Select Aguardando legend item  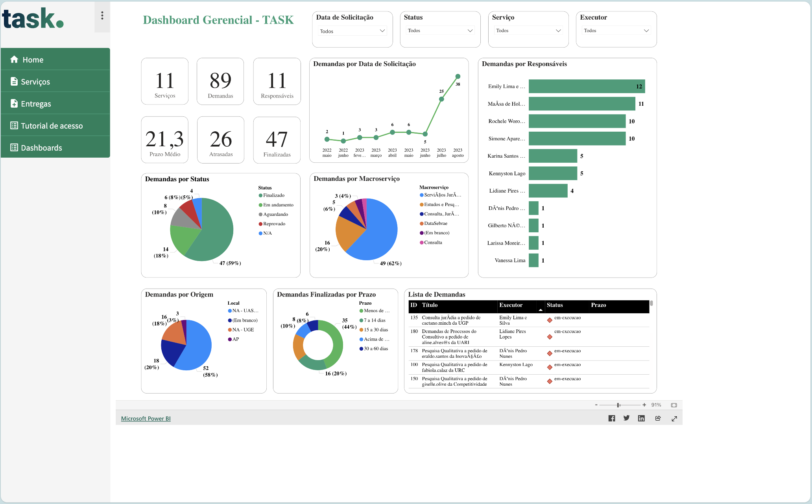pyautogui.click(x=273, y=214)
